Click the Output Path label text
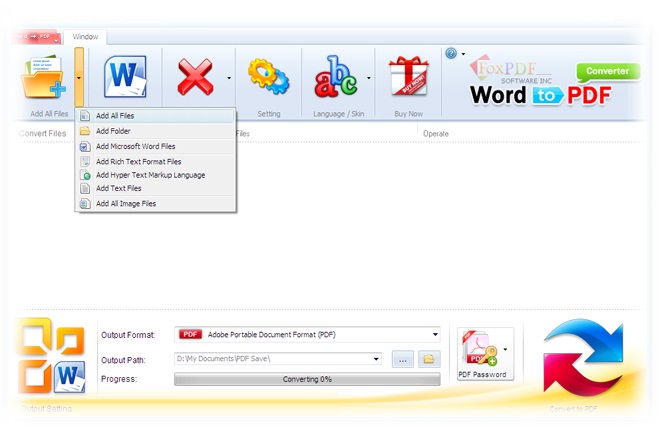Image resolution: width=660 pixels, height=431 pixels. pos(123,360)
